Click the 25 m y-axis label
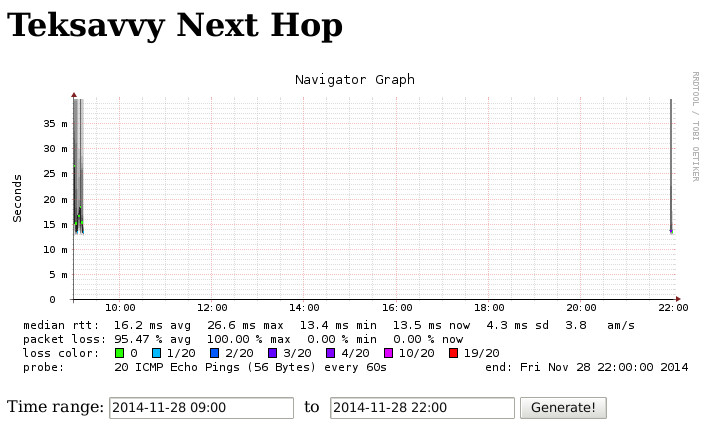716x433 pixels. 55,174
